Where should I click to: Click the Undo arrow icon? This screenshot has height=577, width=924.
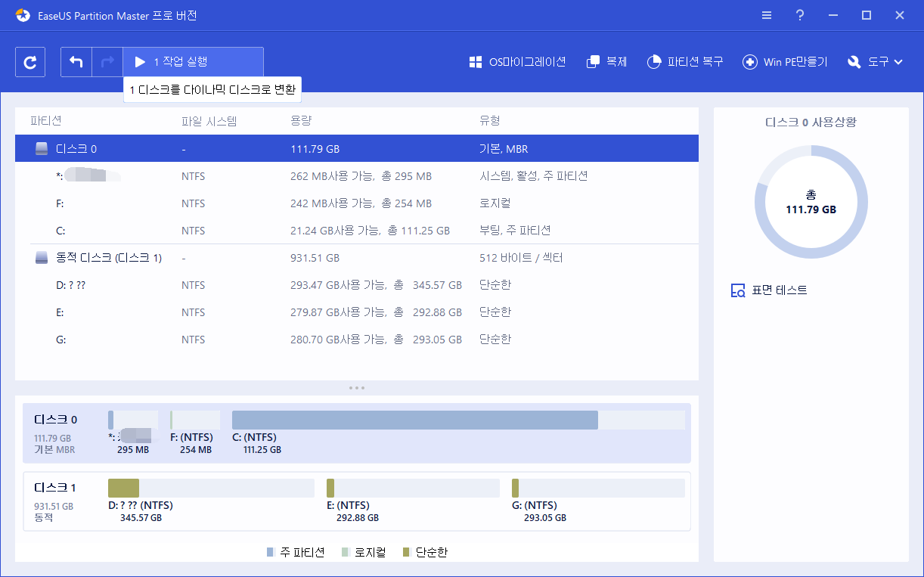76,61
